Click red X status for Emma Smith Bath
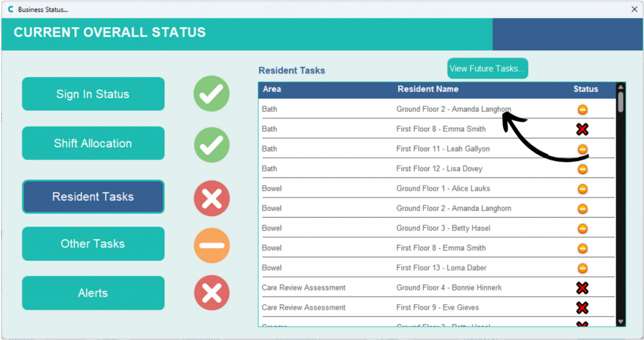The width and height of the screenshot is (644, 340). pos(582,129)
